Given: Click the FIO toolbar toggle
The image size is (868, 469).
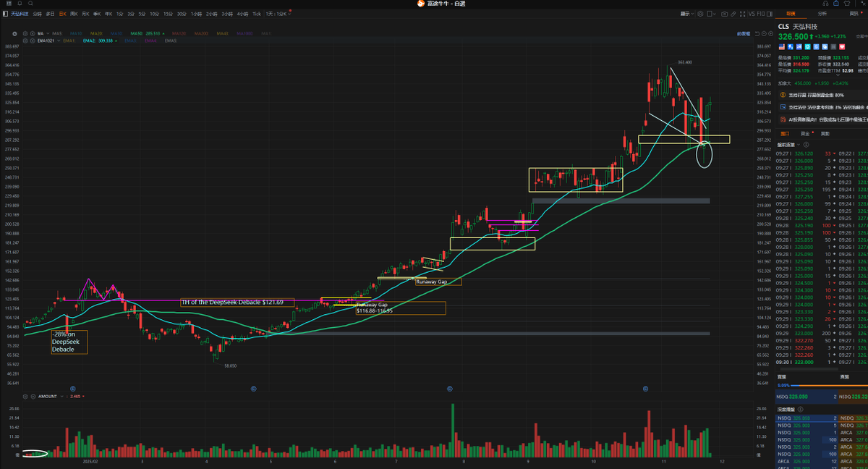Looking at the screenshot, I should point(761,14).
